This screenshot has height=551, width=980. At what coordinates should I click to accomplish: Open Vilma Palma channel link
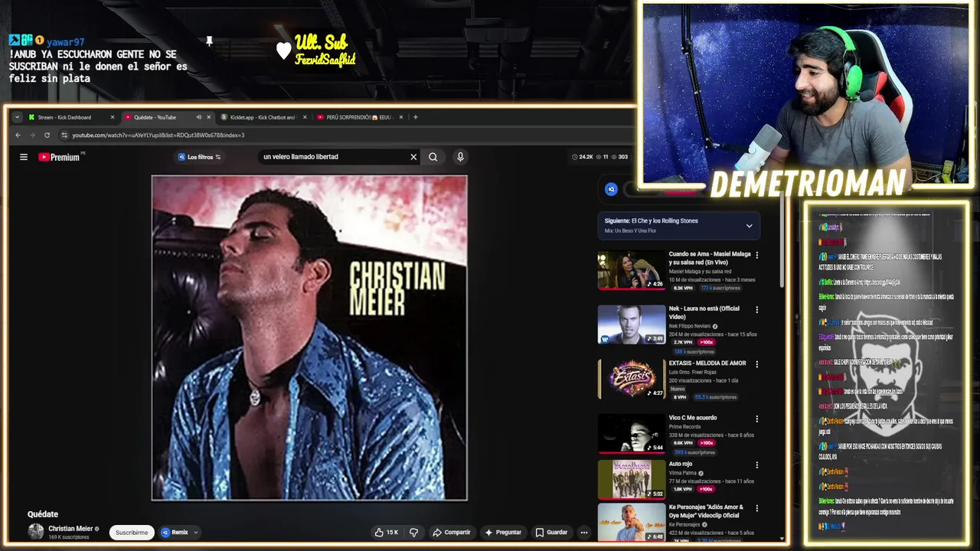point(684,473)
